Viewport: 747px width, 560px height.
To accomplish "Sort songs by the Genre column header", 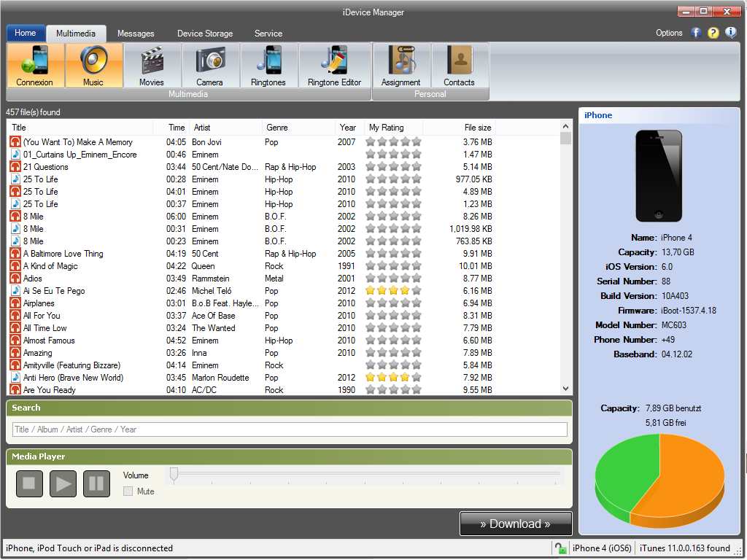I will [279, 127].
